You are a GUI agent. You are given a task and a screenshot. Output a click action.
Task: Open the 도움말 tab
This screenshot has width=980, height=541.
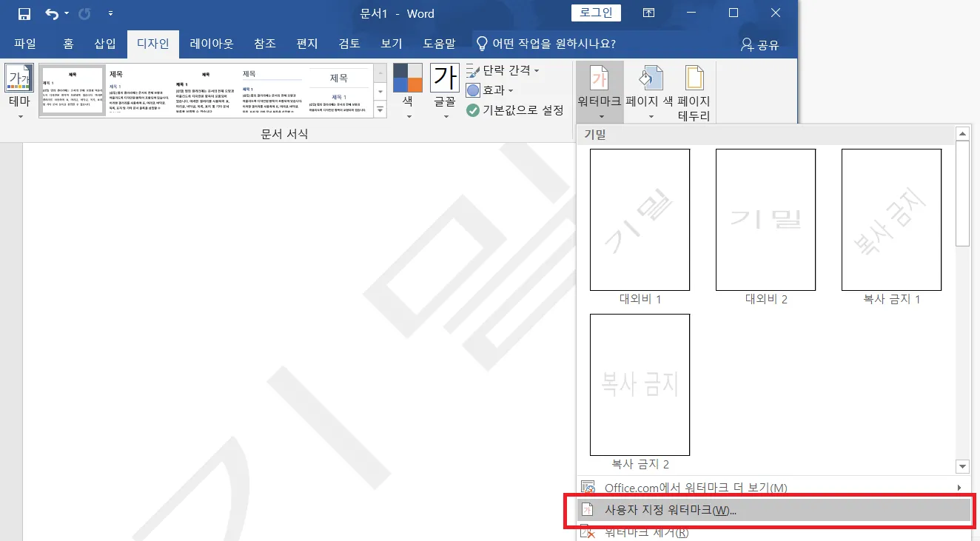coord(440,44)
